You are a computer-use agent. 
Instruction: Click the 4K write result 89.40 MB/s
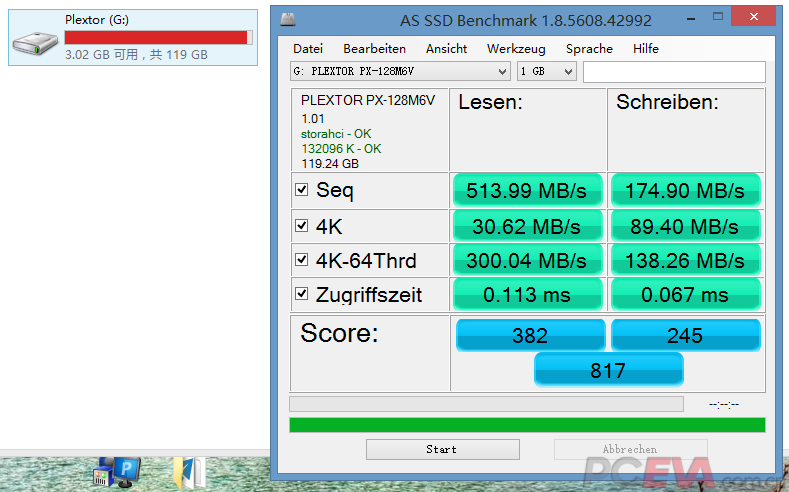point(685,226)
